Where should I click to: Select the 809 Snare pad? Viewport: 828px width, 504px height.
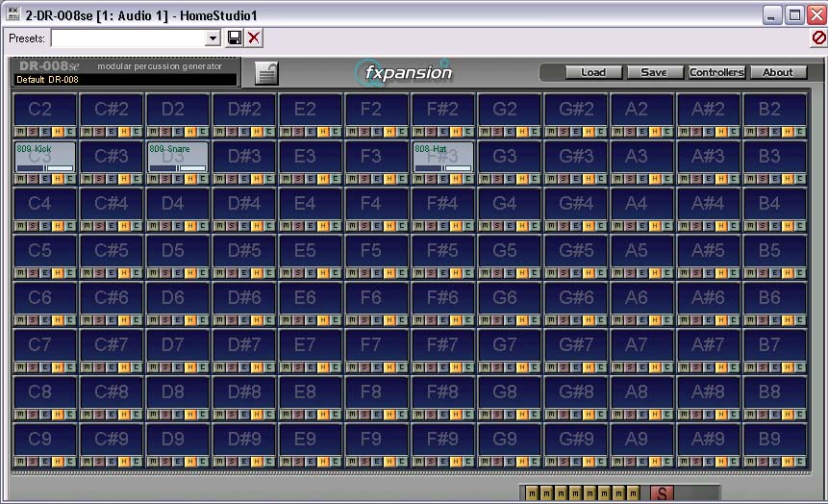pyautogui.click(x=178, y=157)
